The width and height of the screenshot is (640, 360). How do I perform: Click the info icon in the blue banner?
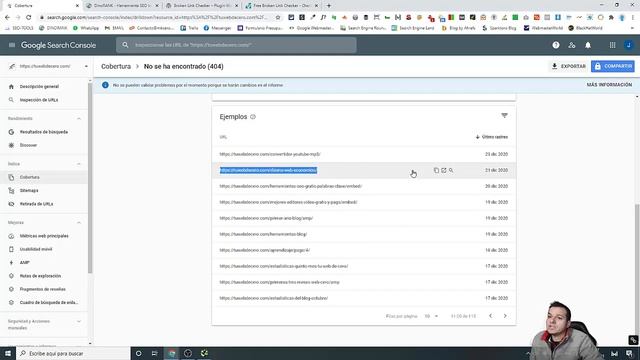tap(105, 85)
